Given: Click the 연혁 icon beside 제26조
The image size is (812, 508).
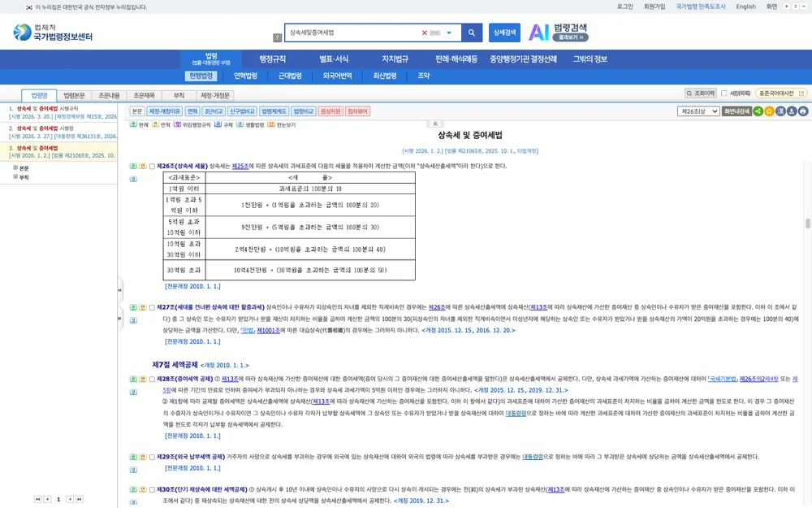Looking at the screenshot, I should tap(142, 167).
